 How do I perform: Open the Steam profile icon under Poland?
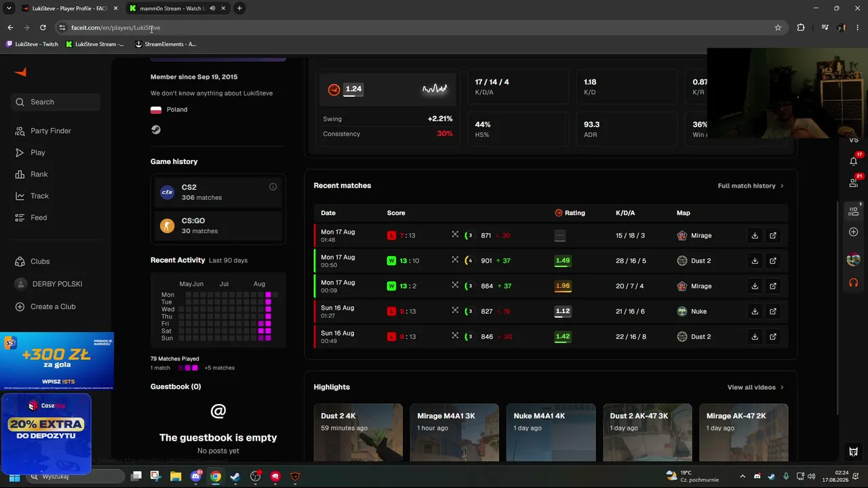pos(156,129)
